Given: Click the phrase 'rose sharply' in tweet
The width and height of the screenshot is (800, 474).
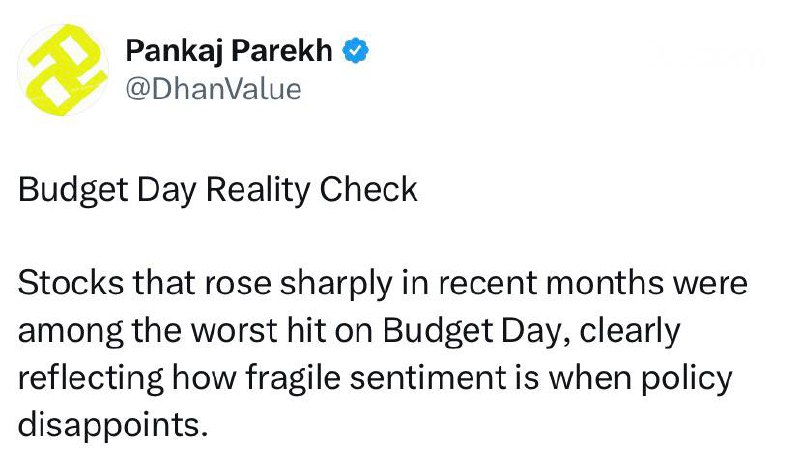Looking at the screenshot, I should click(x=298, y=284).
